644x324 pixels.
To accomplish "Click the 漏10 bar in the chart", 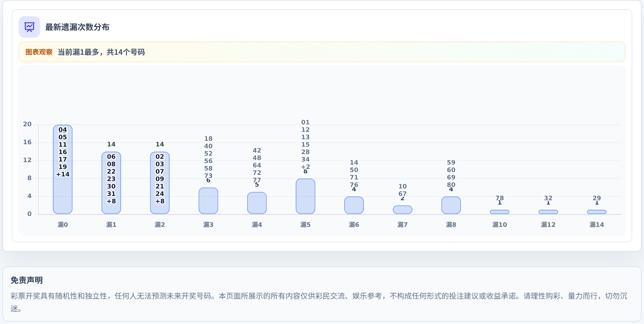I will coord(500,212).
